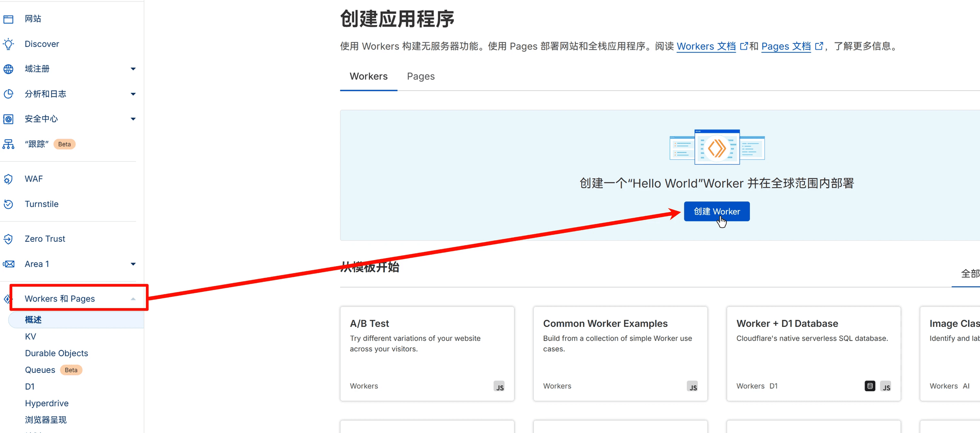Click the 安全中心 icon in sidebar

(x=9, y=119)
